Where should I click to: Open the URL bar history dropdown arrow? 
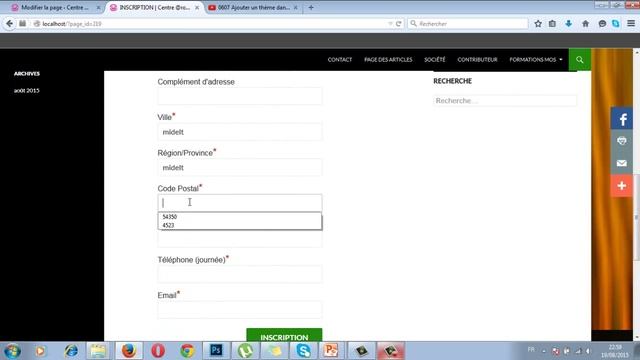[x=390, y=24]
